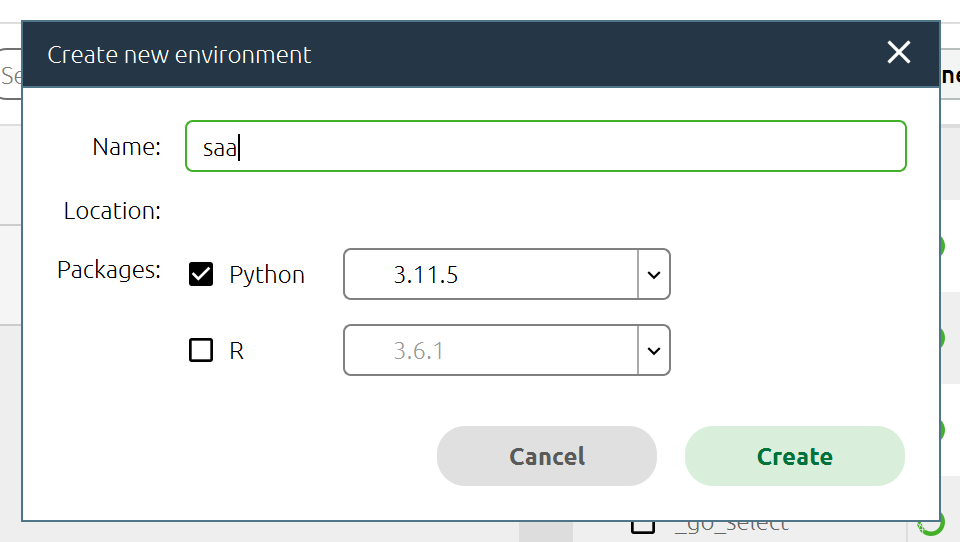960x542 pixels.
Task: Open the Python version 3.11.5 dropdown
Action: pos(491,275)
